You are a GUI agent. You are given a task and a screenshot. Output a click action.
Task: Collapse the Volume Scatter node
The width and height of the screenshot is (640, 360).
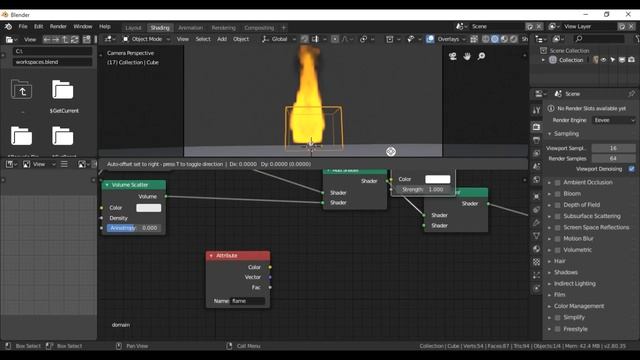(107, 185)
